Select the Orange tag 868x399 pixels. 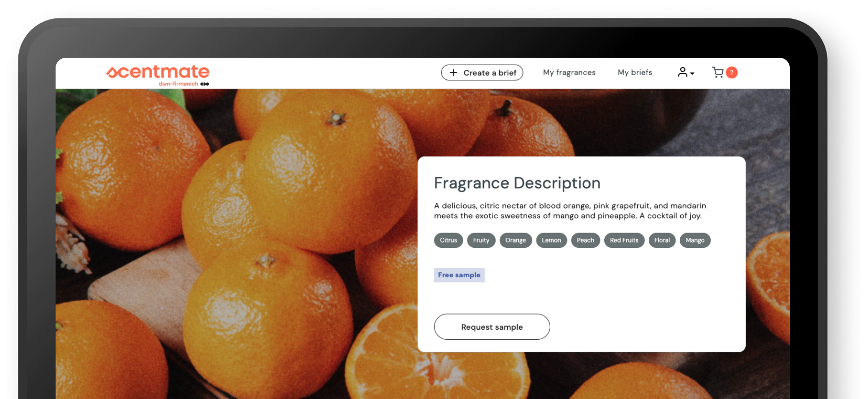point(516,240)
